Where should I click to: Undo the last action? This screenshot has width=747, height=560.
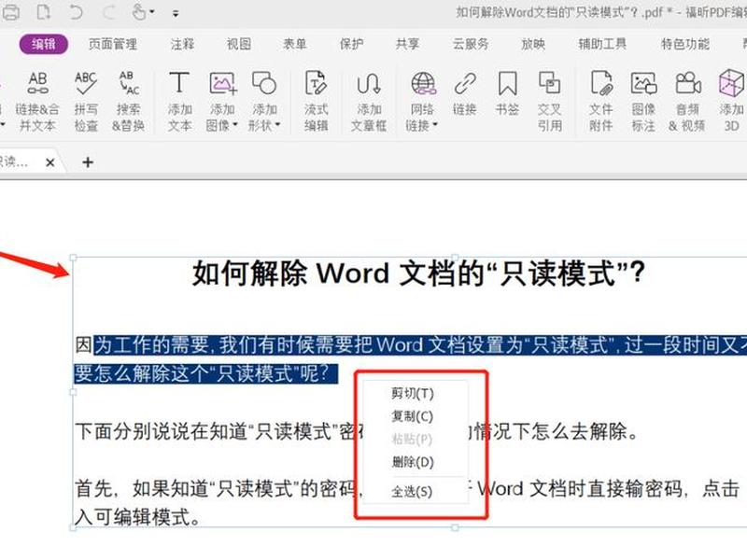(x=76, y=12)
